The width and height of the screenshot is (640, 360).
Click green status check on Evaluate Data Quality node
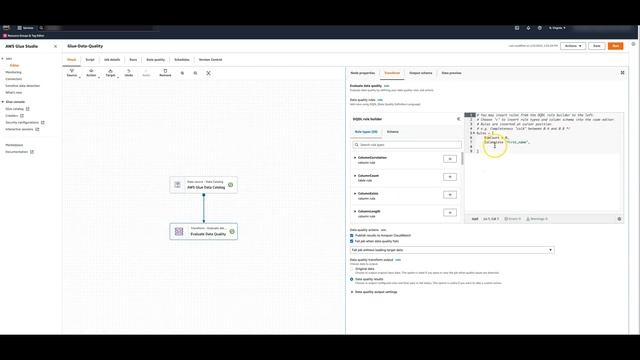[x=232, y=231]
